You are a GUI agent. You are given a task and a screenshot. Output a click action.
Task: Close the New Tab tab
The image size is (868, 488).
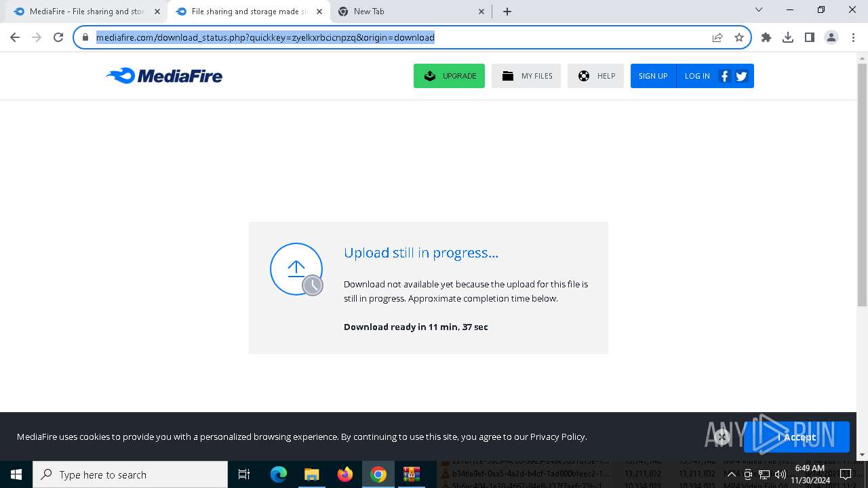(482, 12)
